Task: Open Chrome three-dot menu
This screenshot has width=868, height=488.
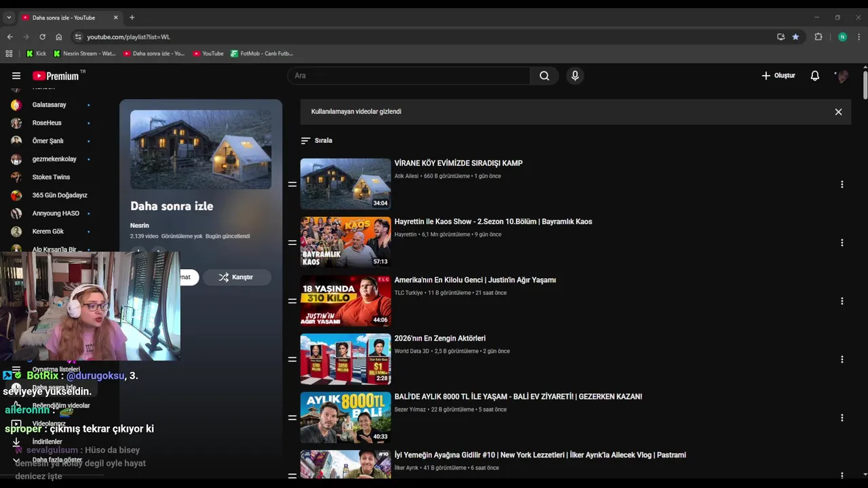Action: point(859,37)
